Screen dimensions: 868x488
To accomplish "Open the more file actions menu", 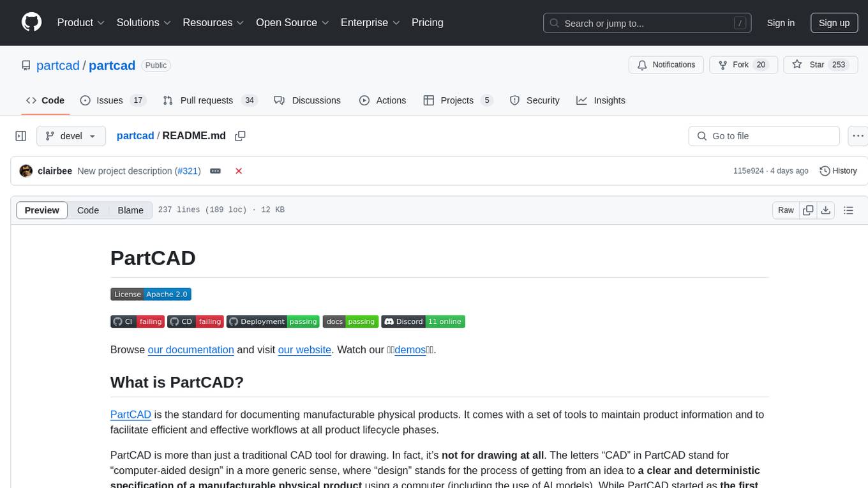I will 858,136.
